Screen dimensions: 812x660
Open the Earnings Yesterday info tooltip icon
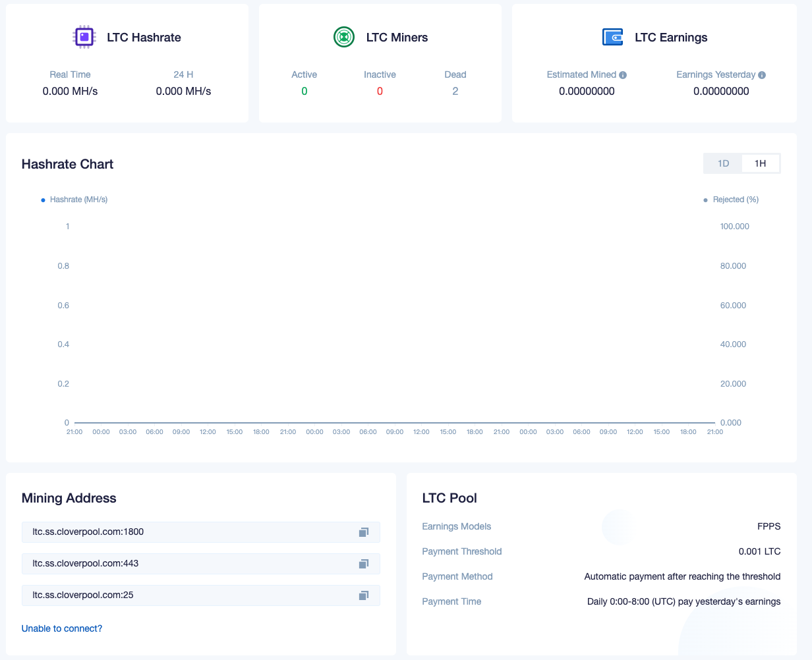762,75
